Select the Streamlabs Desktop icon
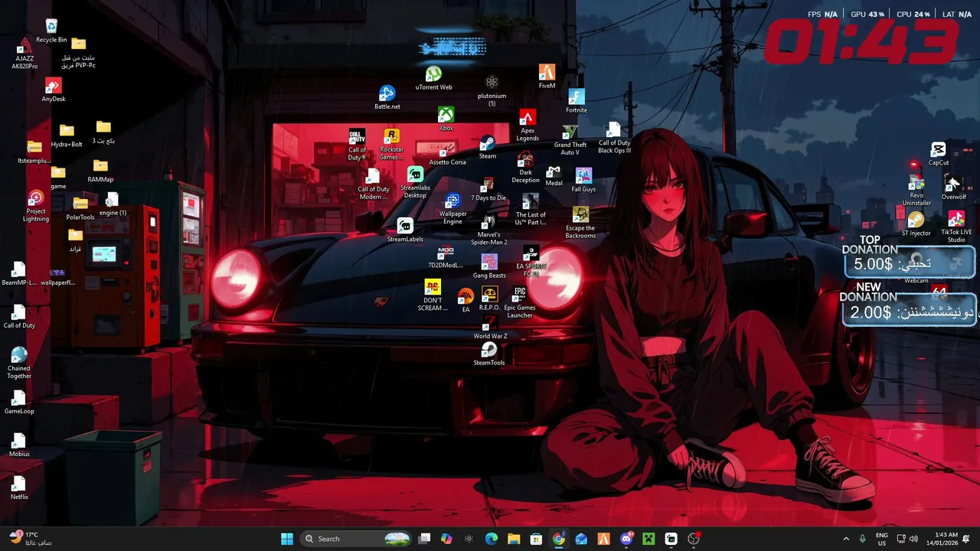This screenshot has height=551, width=980. pyautogui.click(x=415, y=183)
